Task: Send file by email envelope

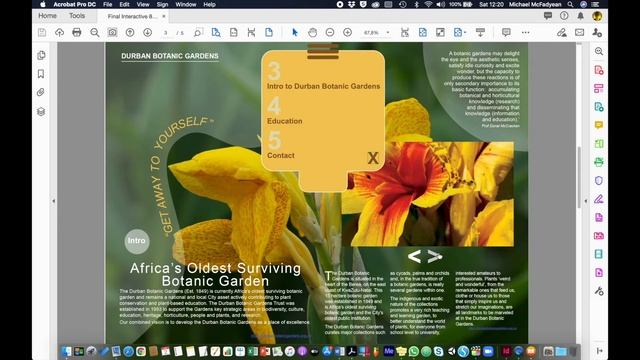Action: coord(580,33)
